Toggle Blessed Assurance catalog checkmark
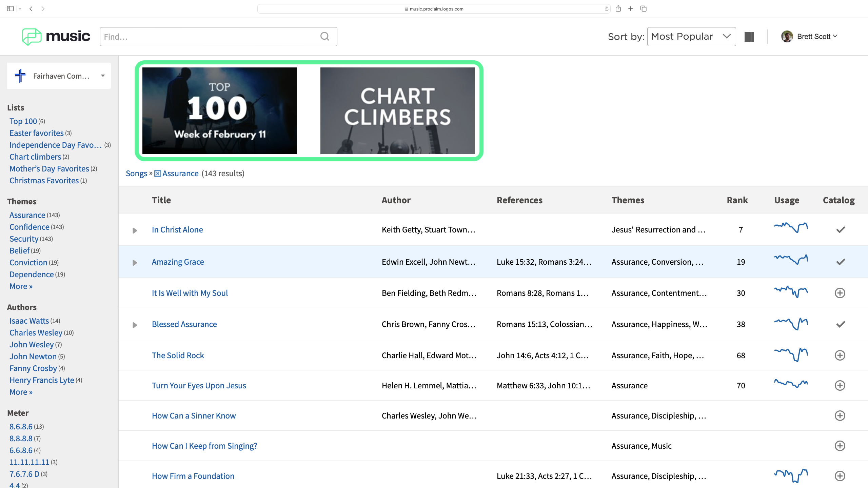 (x=840, y=324)
